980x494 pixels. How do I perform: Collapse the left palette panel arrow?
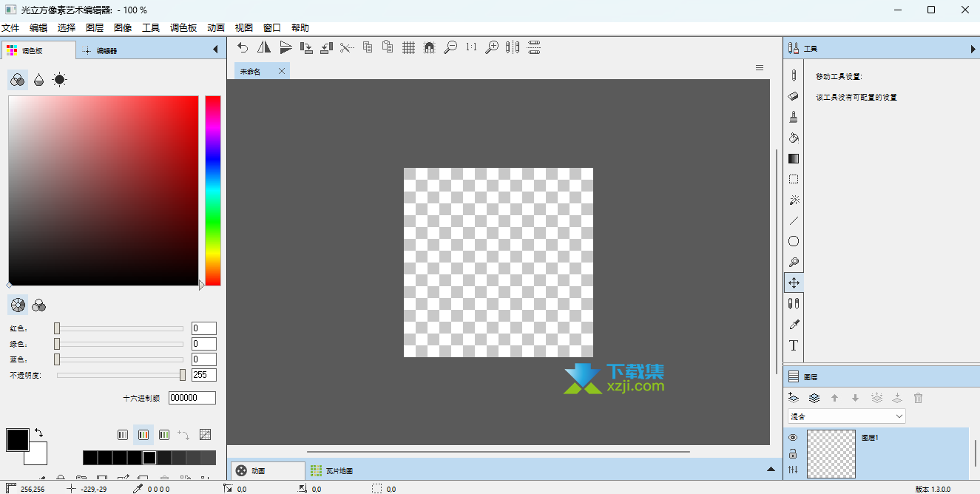click(215, 50)
